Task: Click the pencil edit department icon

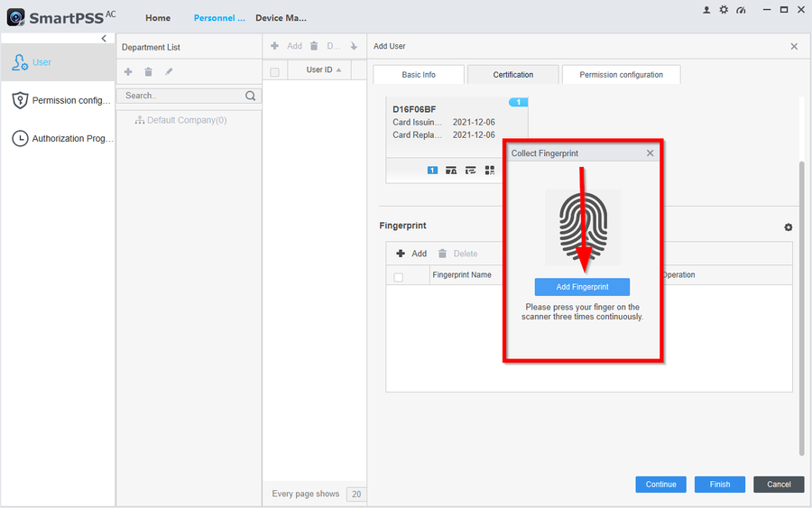Action: coord(169,71)
